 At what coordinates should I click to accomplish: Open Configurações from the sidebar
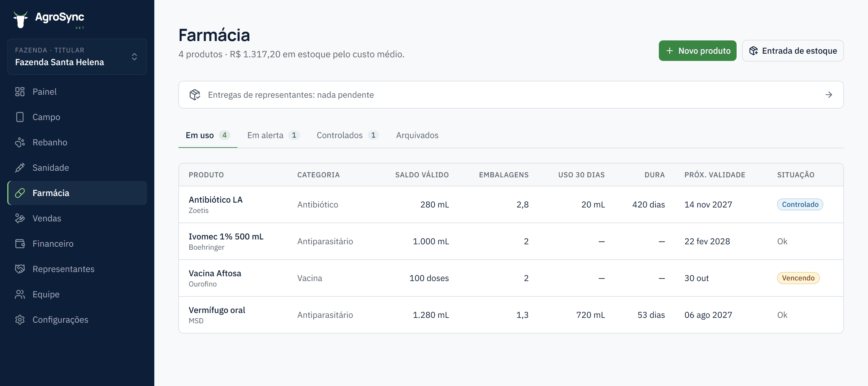(77, 319)
